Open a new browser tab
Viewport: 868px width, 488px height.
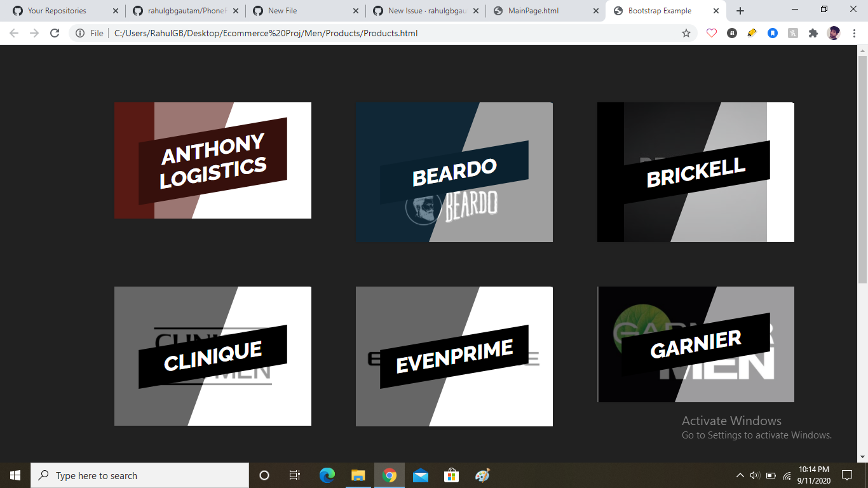pos(740,11)
